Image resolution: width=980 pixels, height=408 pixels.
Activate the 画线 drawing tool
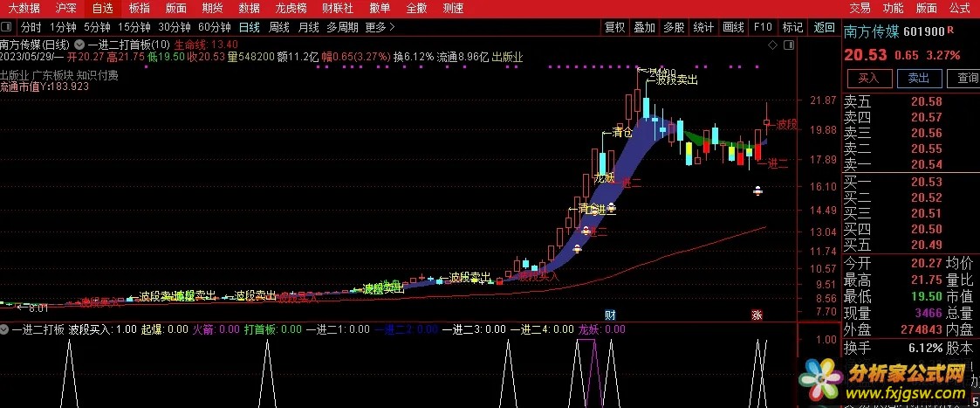[x=733, y=28]
